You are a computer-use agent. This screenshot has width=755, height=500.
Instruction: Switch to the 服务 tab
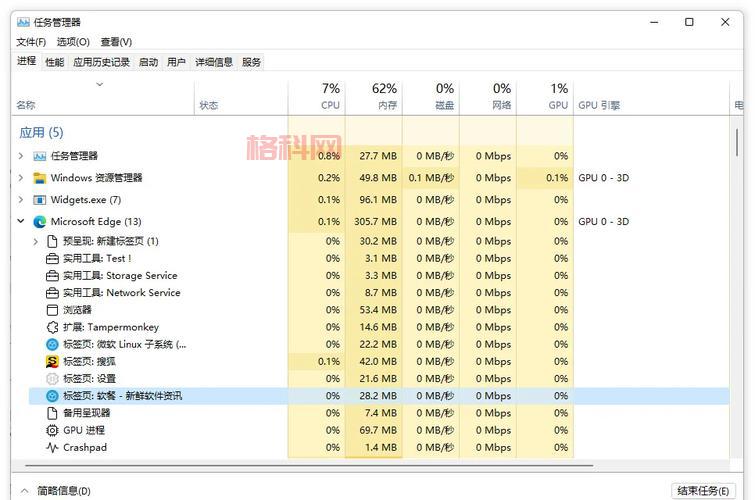coord(251,62)
